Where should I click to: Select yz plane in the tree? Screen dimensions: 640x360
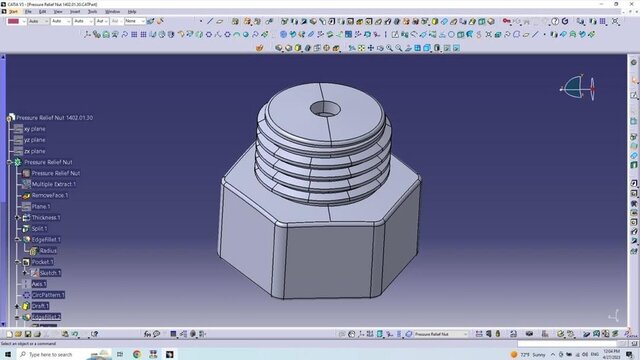tap(34, 140)
